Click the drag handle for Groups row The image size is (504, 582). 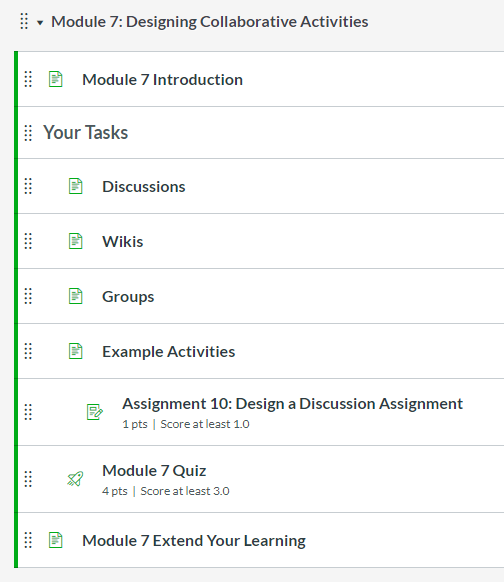click(28, 296)
